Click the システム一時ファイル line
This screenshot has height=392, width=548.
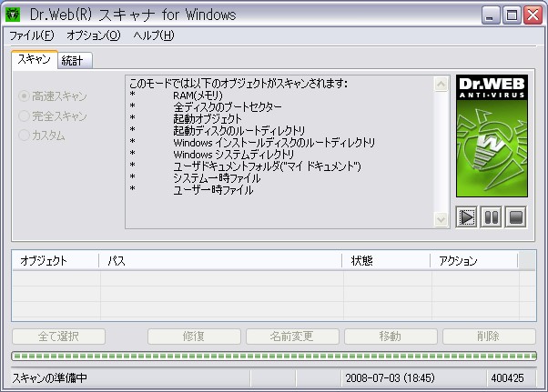click(217, 178)
